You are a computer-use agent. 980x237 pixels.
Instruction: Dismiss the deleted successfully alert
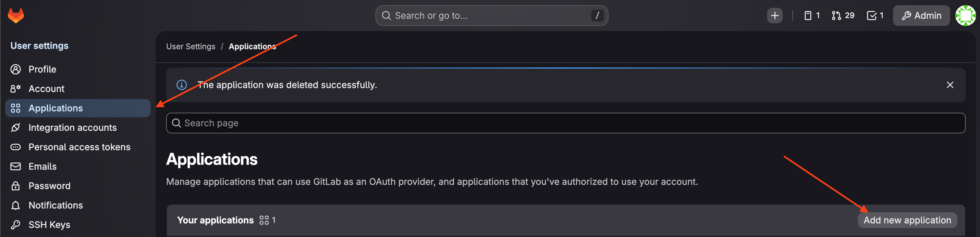click(x=949, y=85)
